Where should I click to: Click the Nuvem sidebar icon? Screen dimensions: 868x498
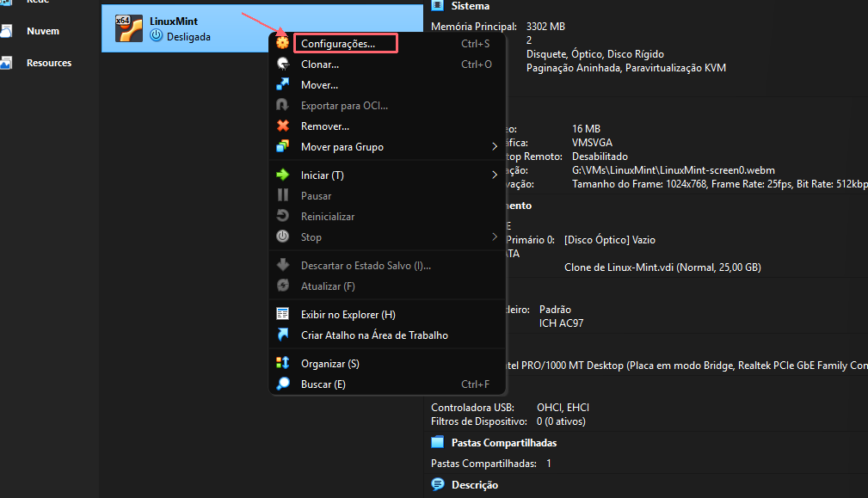click(x=5, y=31)
